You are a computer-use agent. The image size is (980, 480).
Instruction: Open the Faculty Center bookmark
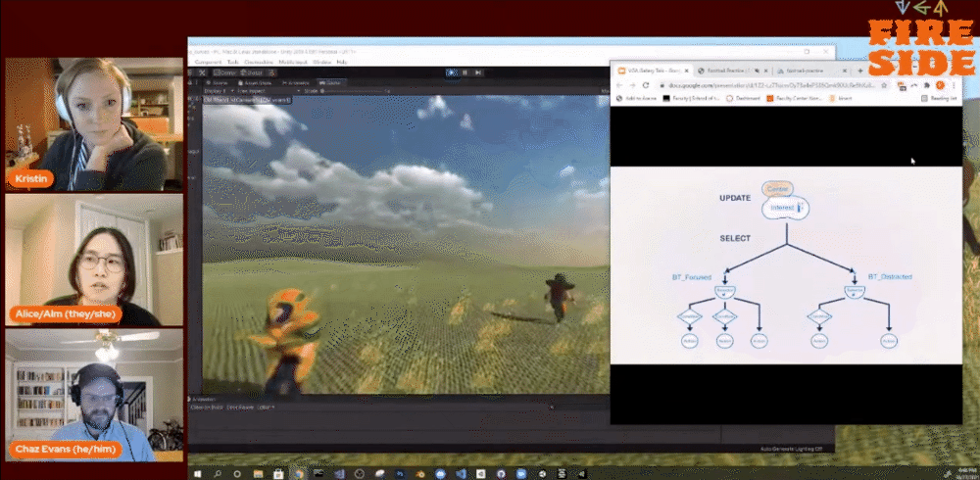coord(795,98)
